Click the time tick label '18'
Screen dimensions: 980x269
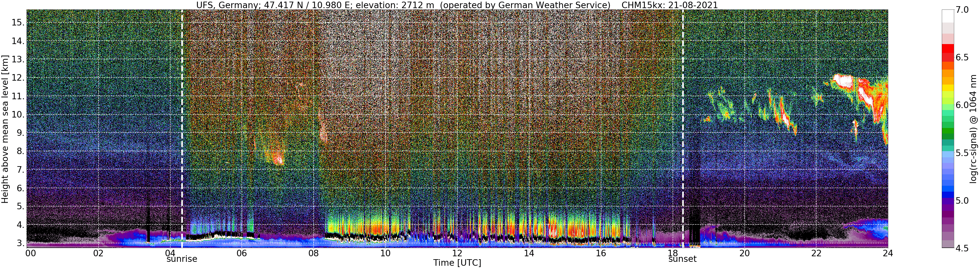click(673, 253)
